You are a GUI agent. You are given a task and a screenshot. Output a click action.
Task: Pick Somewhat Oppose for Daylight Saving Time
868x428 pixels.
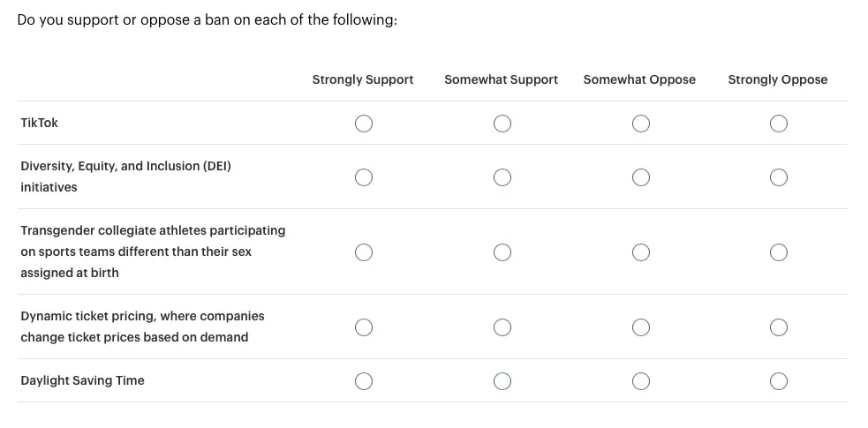[640, 381]
